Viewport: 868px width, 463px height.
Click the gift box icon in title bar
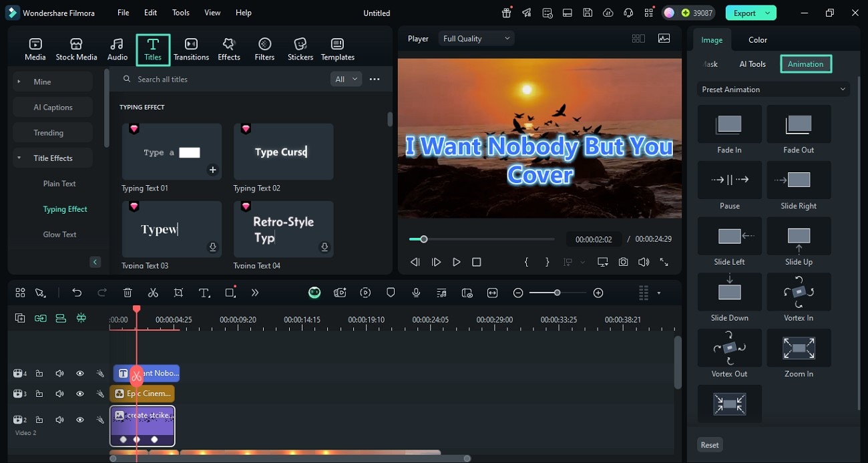(x=507, y=13)
